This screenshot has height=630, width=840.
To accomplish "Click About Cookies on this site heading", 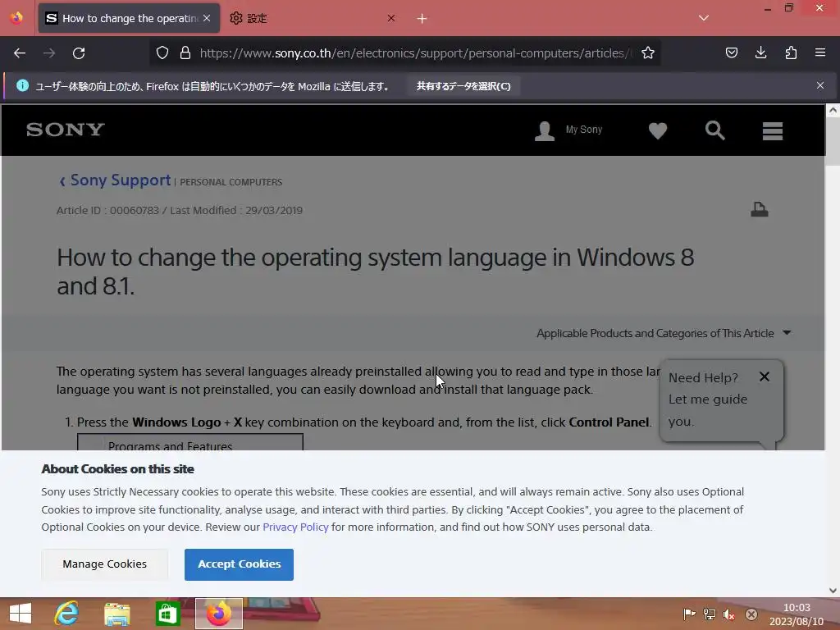I will pos(118,468).
